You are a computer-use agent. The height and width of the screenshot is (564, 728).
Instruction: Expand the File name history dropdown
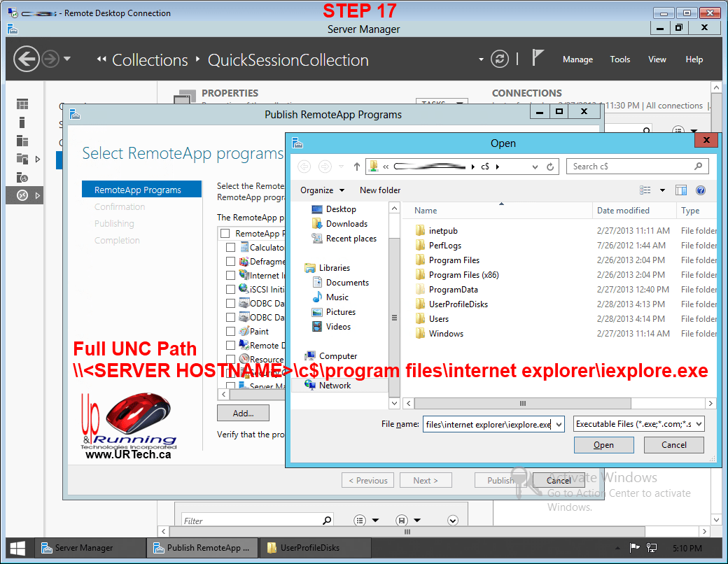pos(558,424)
